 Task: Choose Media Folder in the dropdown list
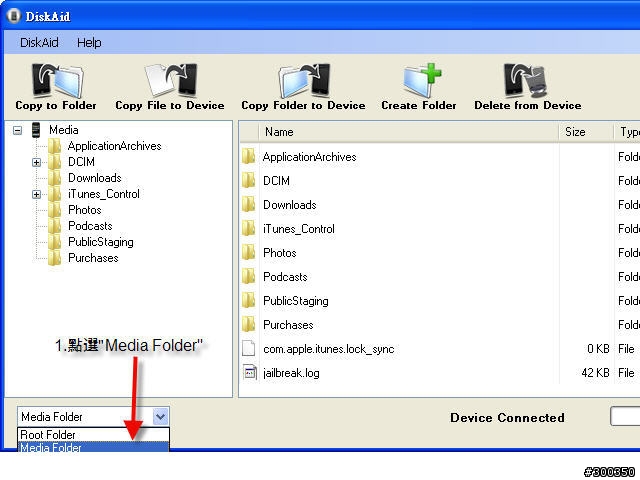click(93, 447)
